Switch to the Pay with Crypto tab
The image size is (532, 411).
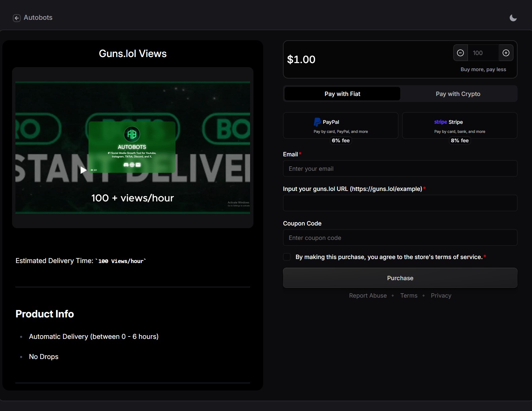click(x=458, y=94)
